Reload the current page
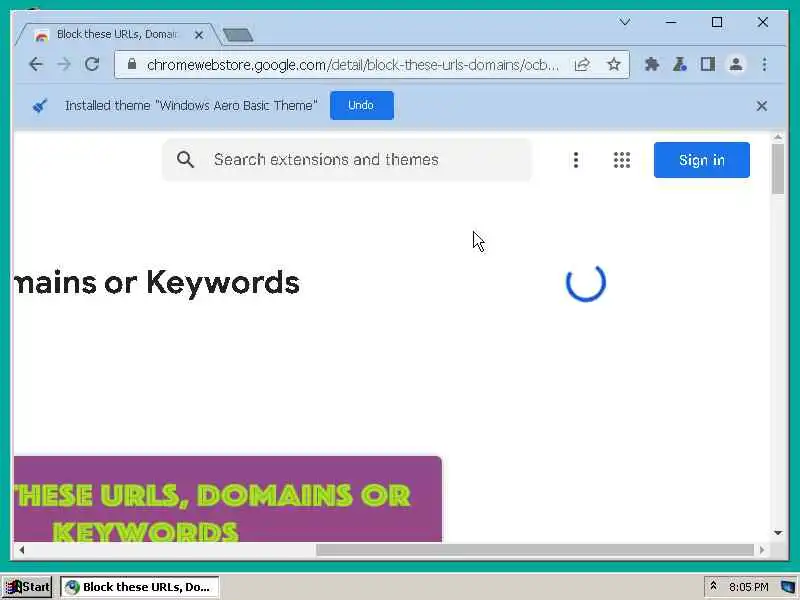Viewport: 800px width, 600px height. tap(92, 64)
